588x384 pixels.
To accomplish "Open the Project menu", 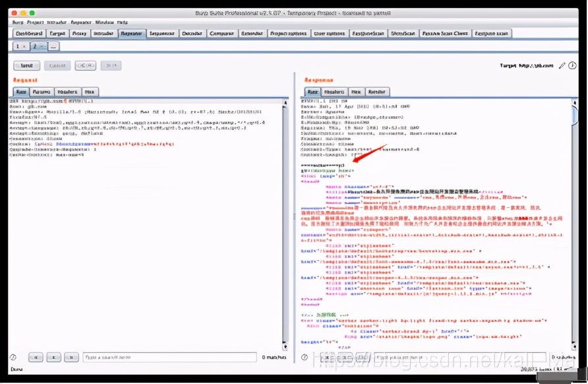I will pos(35,22).
